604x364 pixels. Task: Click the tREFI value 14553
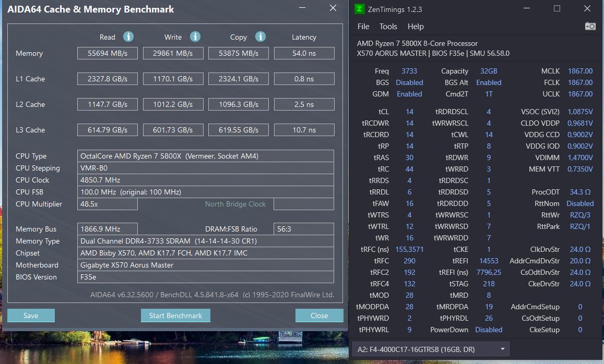pyautogui.click(x=489, y=261)
